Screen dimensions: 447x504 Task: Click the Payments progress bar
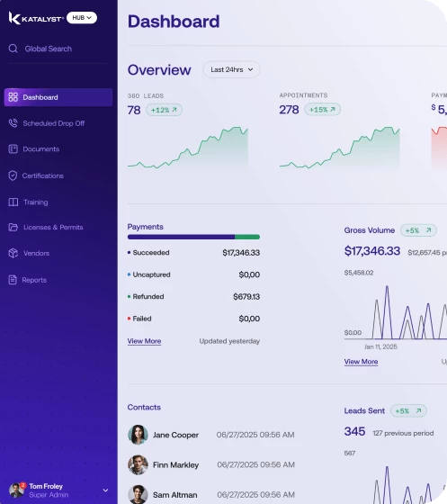(x=193, y=237)
